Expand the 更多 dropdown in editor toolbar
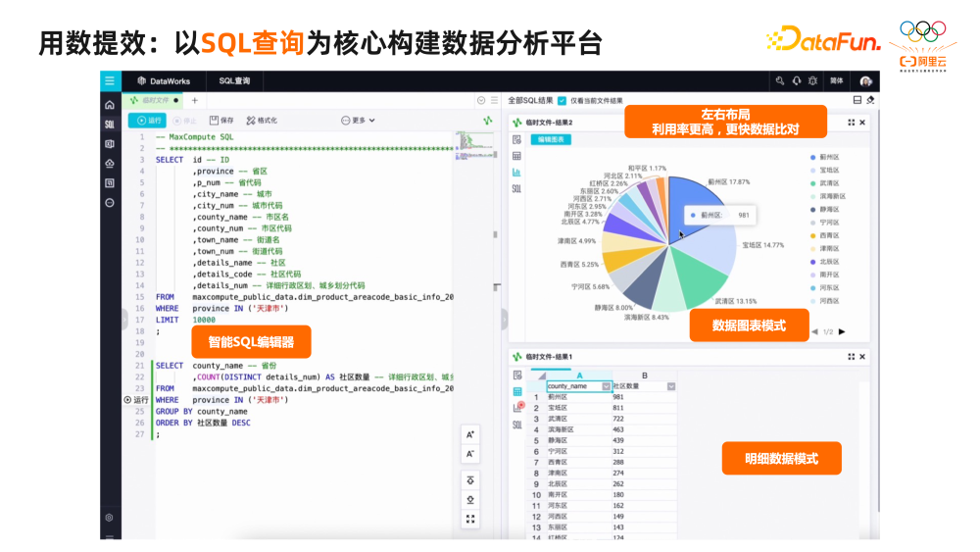The width and height of the screenshot is (980, 552). click(x=358, y=121)
